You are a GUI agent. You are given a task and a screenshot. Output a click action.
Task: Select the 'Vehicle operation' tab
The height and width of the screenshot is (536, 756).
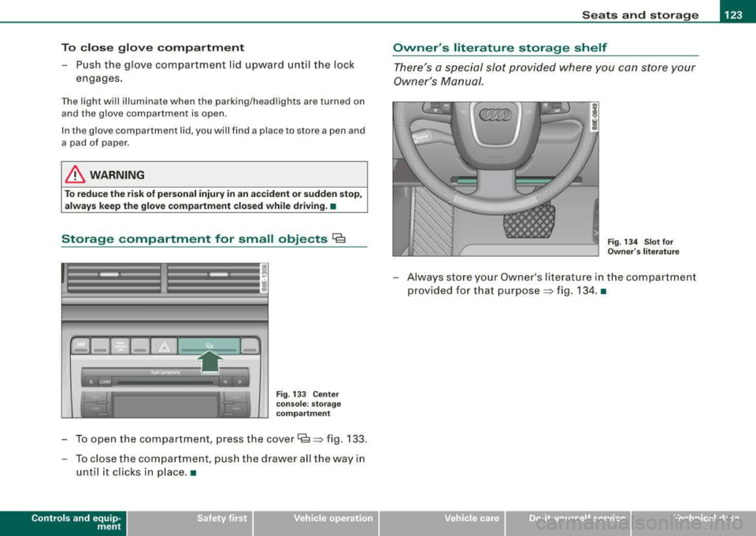317,523
